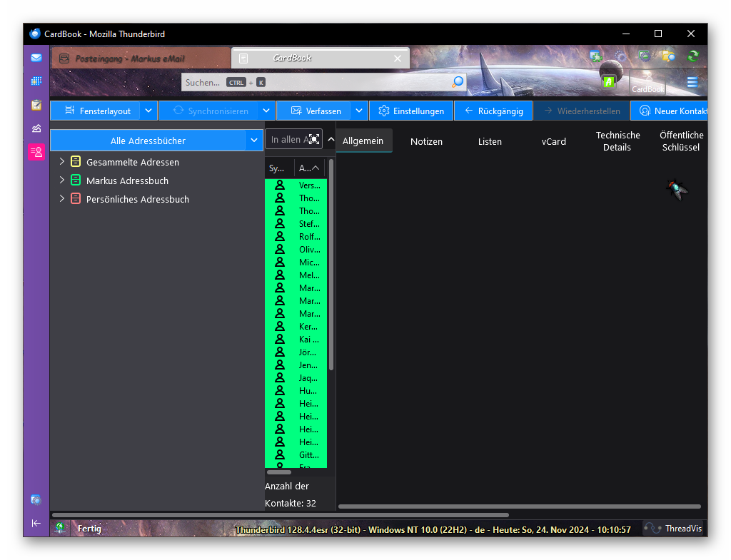Click Neuer Kontakt button
Image resolution: width=731 pixels, height=560 pixels.
tap(670, 111)
